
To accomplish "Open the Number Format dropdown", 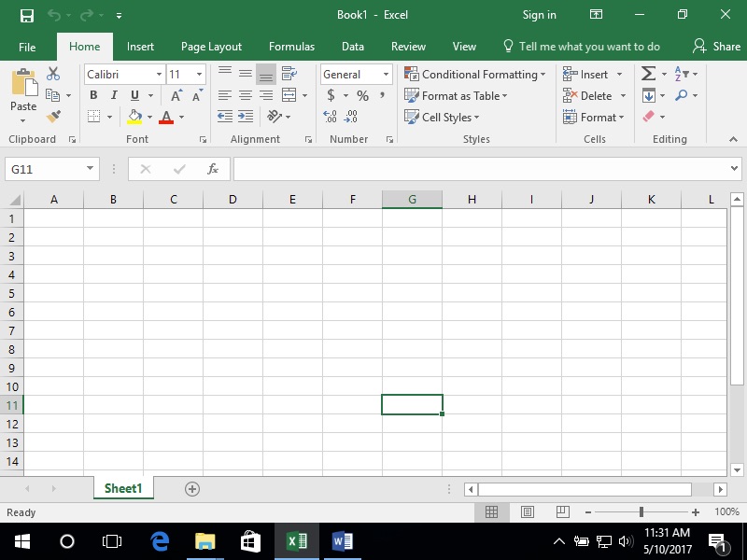I will point(386,75).
